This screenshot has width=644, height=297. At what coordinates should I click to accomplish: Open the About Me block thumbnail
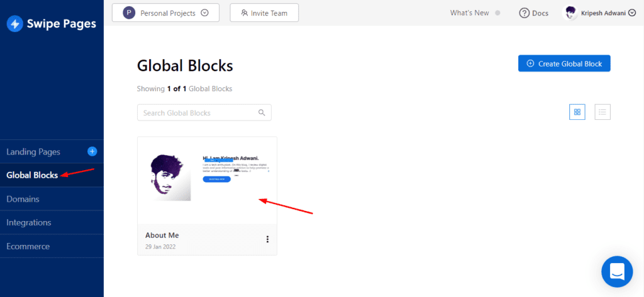pyautogui.click(x=207, y=180)
